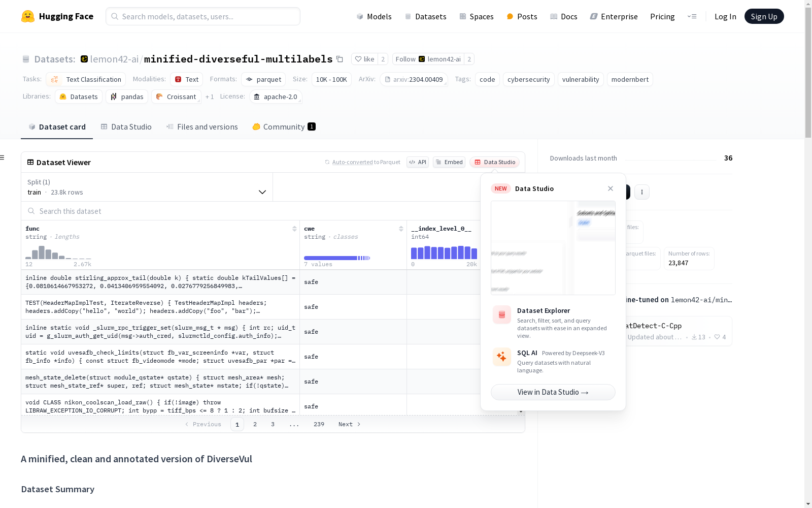Click the 10K - 100K size tag
The width and height of the screenshot is (812, 508).
coord(331,79)
